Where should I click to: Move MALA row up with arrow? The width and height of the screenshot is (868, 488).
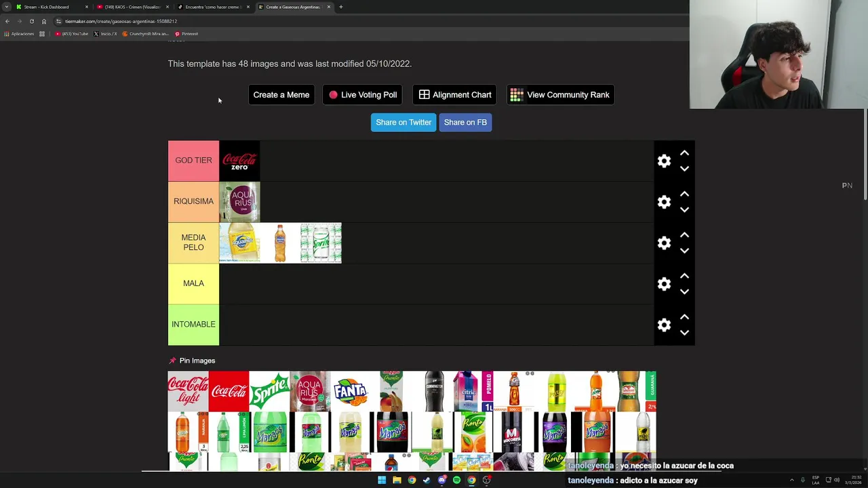click(684, 276)
